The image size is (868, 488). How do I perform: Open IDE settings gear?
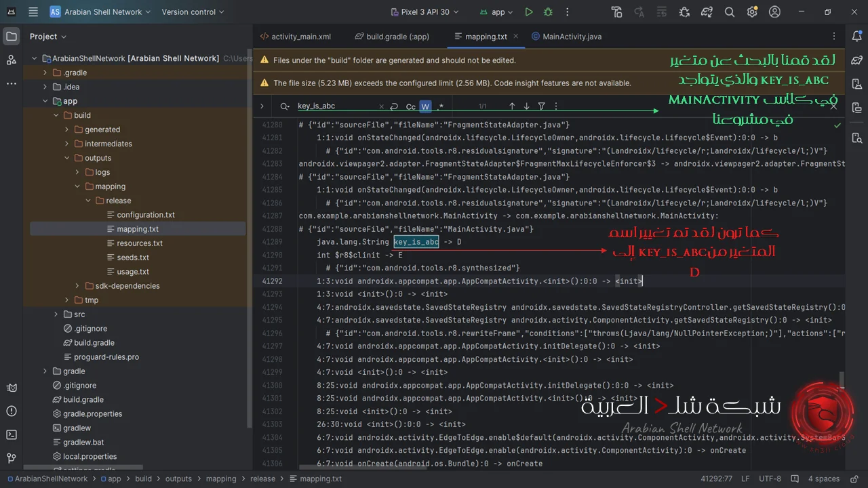click(752, 12)
